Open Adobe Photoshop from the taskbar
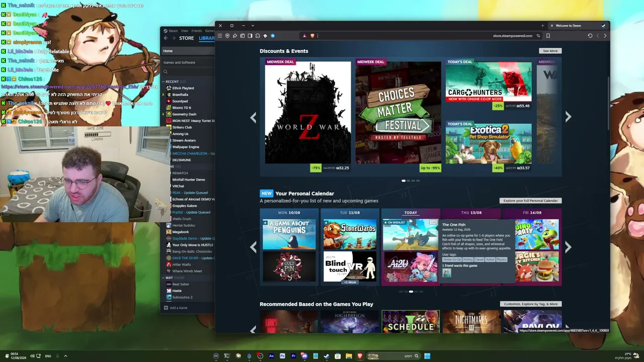Screen dimensions: 644x362 tap(282, 356)
